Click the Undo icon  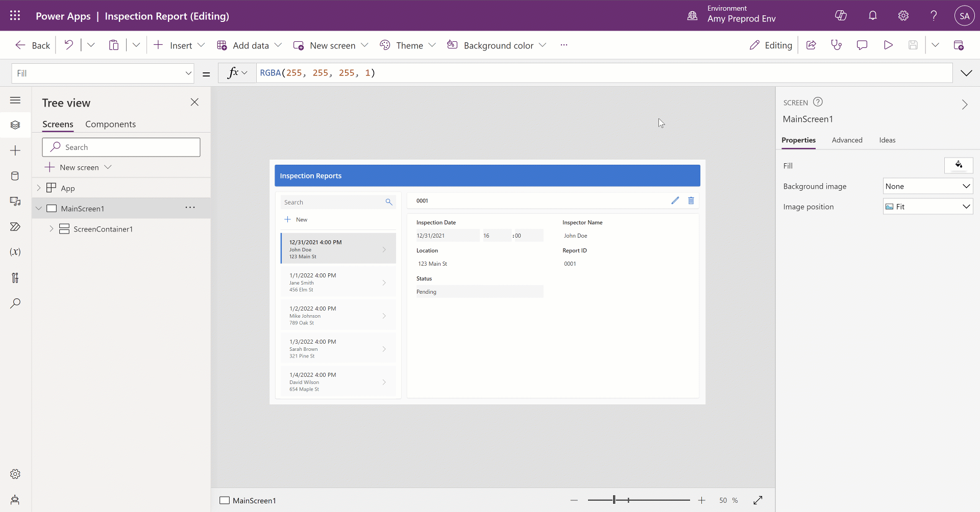[x=68, y=45]
